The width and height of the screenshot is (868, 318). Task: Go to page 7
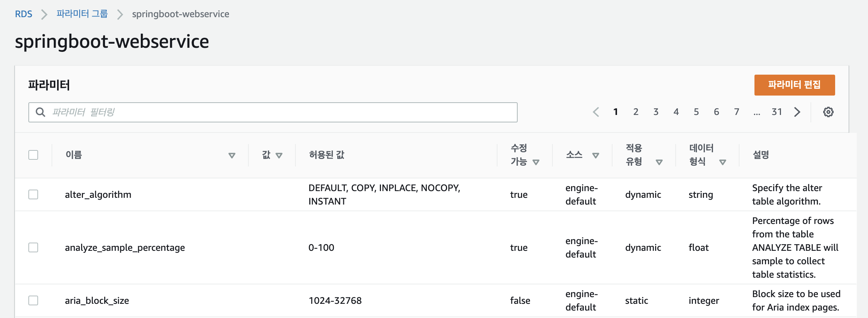coord(737,112)
